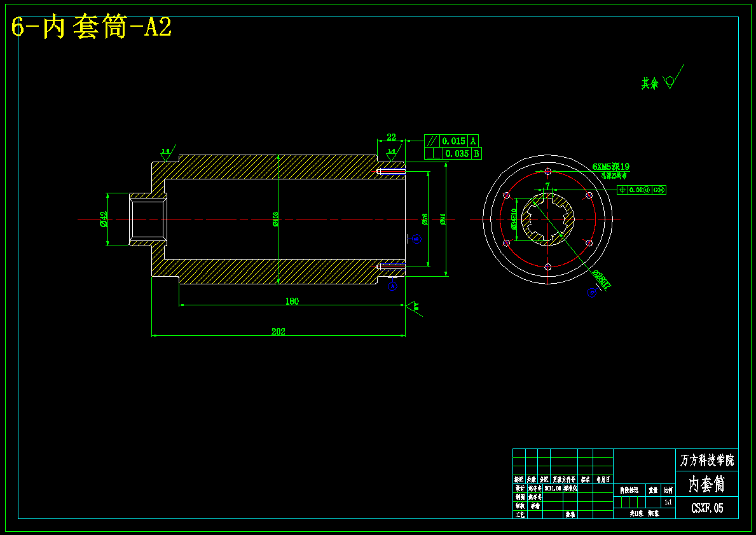756x535 pixels.
Task: Click the '1:1' scale value
Action: pyautogui.click(x=668, y=502)
